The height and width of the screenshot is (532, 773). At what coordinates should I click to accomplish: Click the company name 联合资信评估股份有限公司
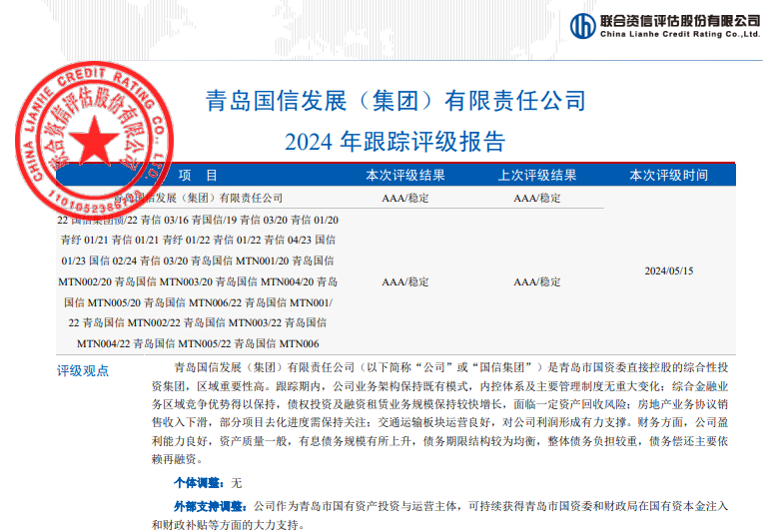tap(680, 21)
